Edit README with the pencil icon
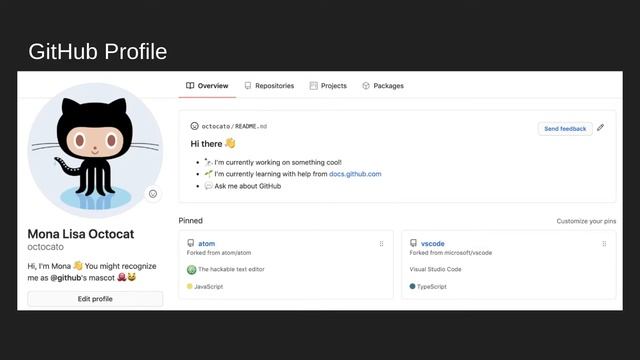This screenshot has height=360, width=640. pyautogui.click(x=600, y=128)
